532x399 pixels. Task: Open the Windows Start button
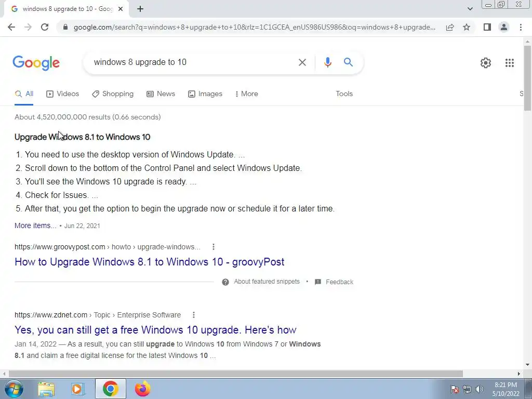point(13,389)
